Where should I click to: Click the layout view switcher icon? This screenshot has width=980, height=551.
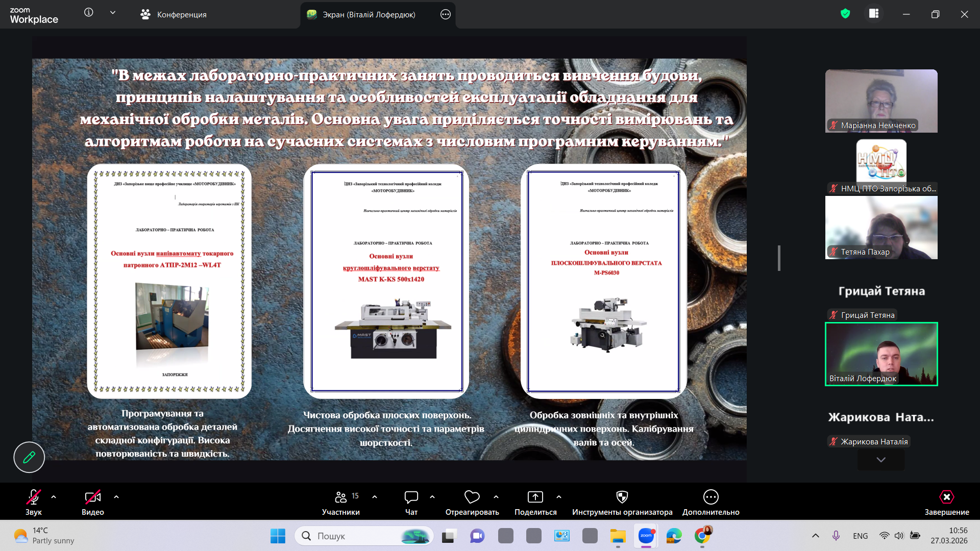tap(874, 14)
